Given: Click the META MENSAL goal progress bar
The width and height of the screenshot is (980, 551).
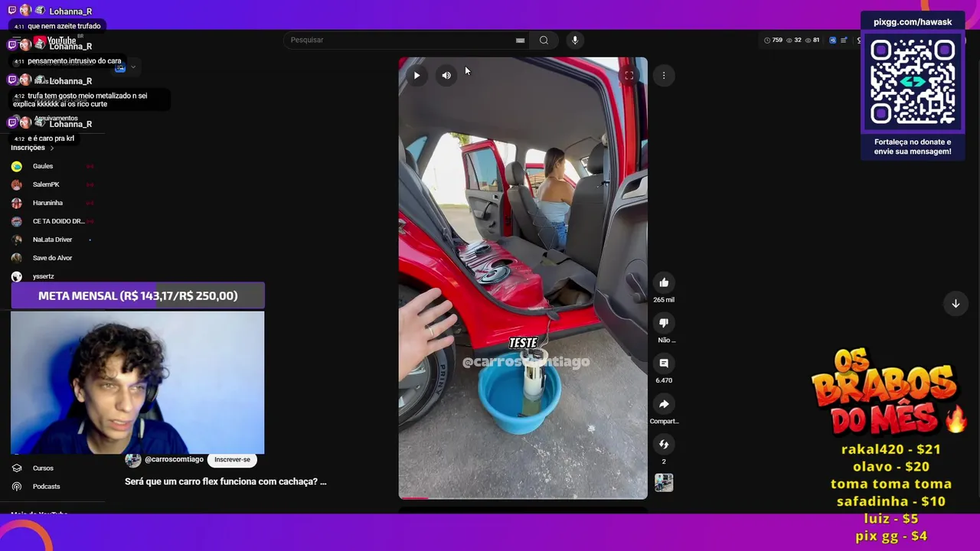Looking at the screenshot, I should pos(138,295).
